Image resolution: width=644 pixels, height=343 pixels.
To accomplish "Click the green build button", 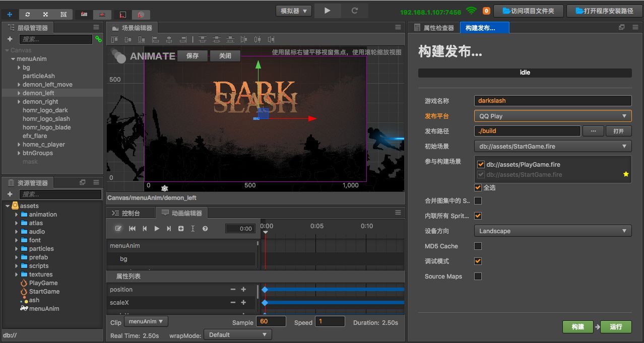I will pos(577,327).
